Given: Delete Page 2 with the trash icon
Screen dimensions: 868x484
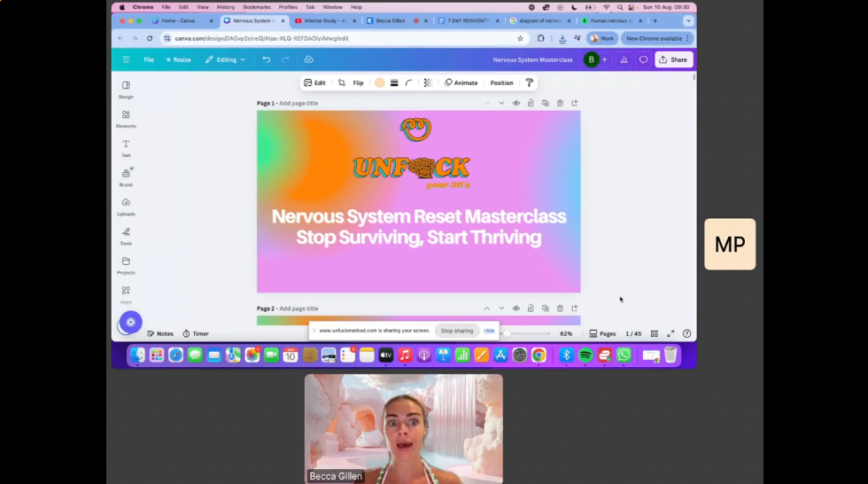Looking at the screenshot, I should tap(560, 308).
